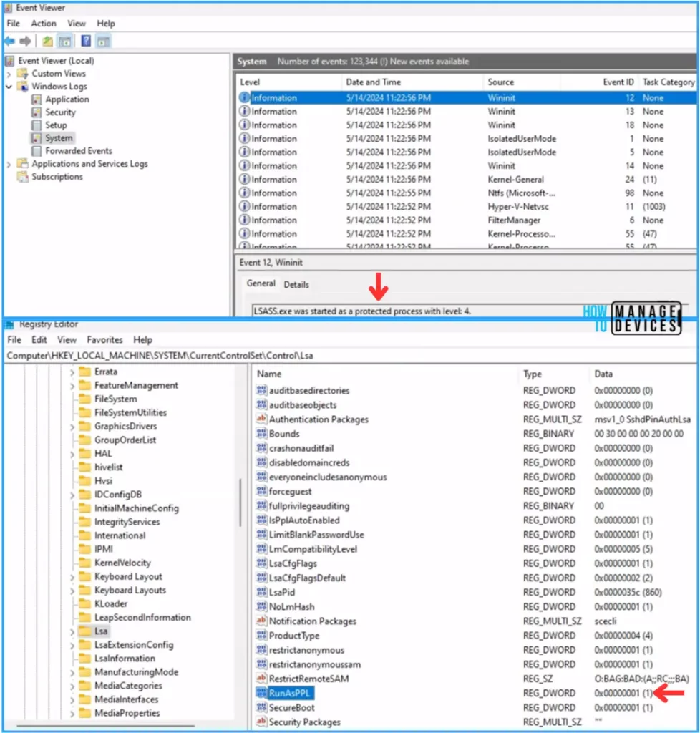Expand the MediaCategories registry key
This screenshot has width=700, height=733.
[x=72, y=686]
